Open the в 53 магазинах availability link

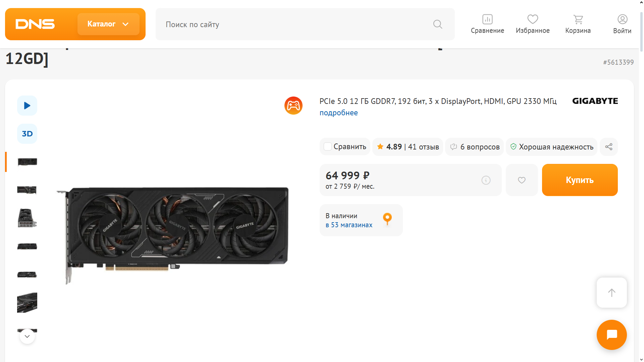click(349, 225)
